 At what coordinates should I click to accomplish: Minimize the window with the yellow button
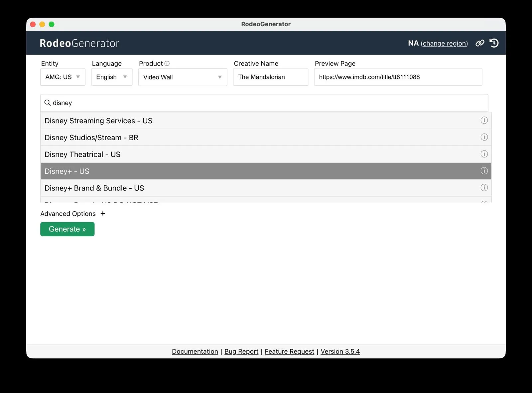(42, 24)
